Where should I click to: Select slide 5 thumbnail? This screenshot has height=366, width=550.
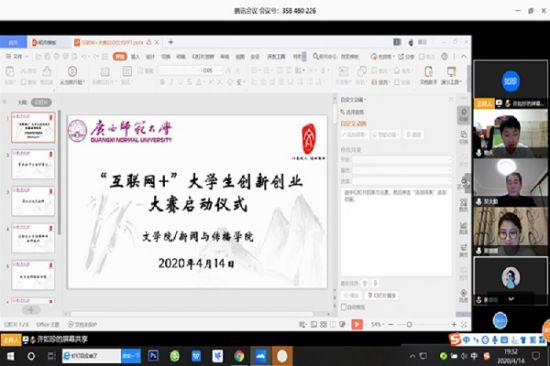tap(33, 275)
